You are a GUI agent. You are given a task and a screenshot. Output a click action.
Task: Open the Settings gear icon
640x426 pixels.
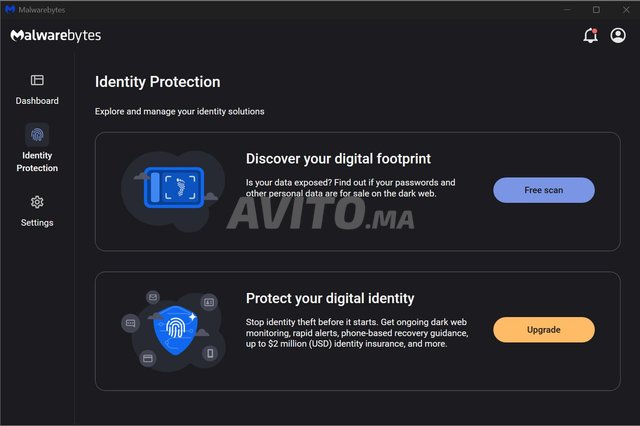37,202
